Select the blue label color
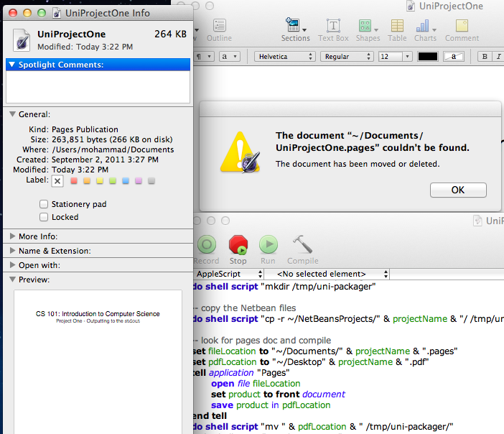Screen dimensions: 504x434 [x=126, y=180]
